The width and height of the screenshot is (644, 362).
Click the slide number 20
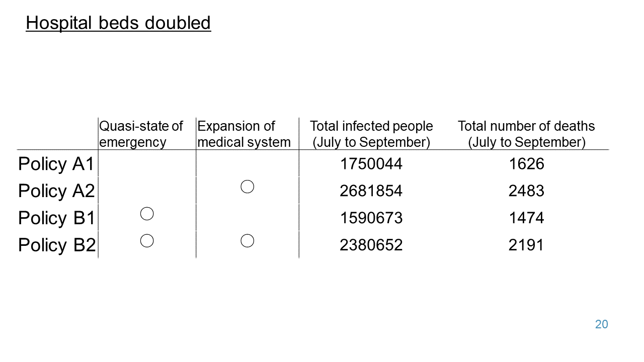[x=602, y=324]
